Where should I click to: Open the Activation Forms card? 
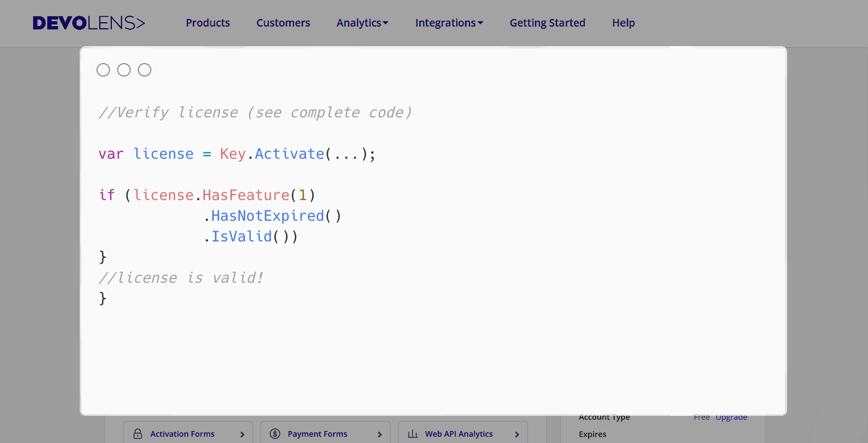[x=188, y=433]
